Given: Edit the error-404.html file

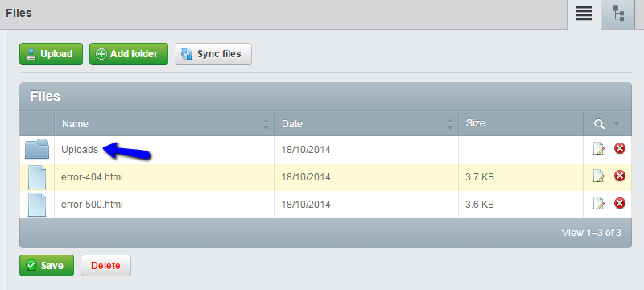Looking at the screenshot, I should (x=599, y=176).
